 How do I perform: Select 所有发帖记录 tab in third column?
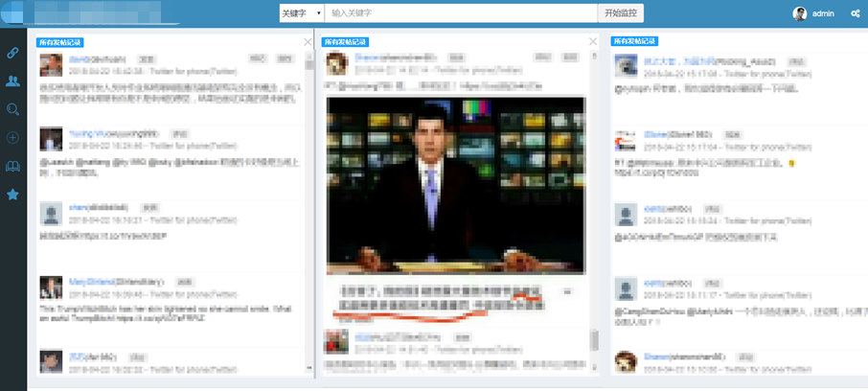tap(634, 42)
